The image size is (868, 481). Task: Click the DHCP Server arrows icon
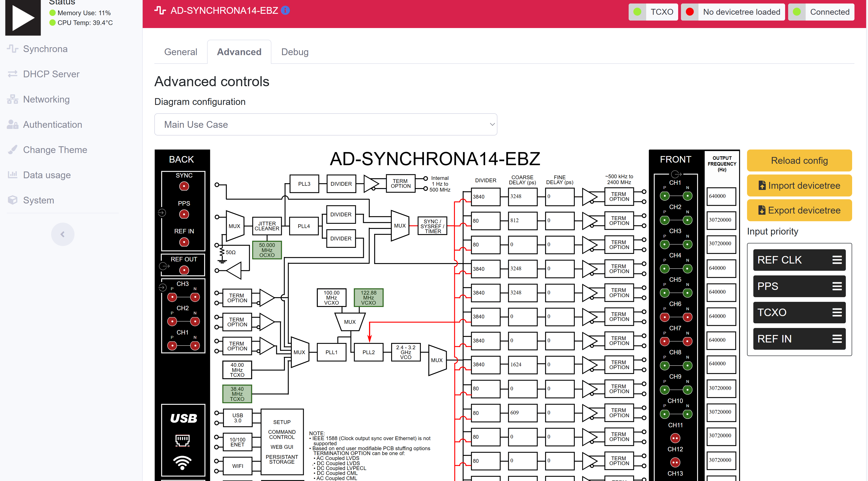(x=13, y=74)
